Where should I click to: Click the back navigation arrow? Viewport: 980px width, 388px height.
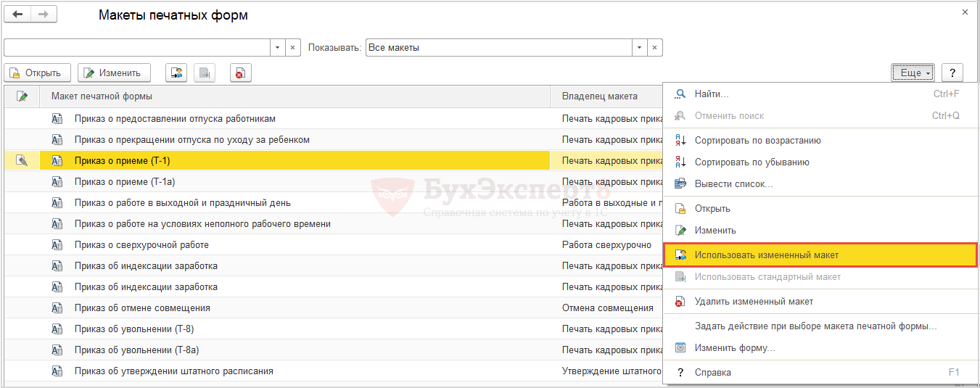17,15
